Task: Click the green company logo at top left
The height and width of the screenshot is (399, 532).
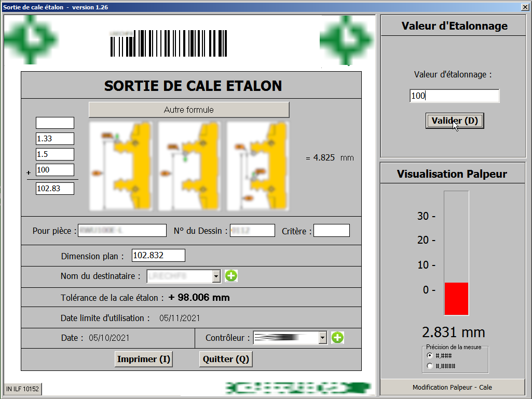Action: point(31,39)
